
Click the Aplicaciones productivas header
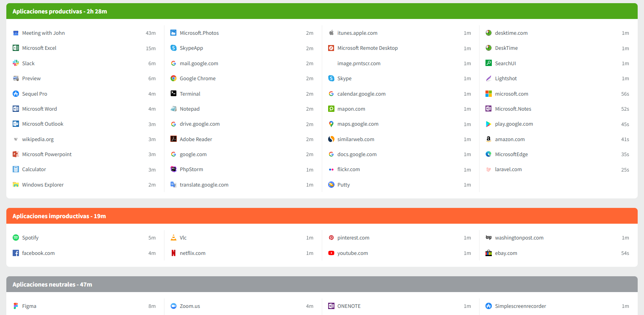click(60, 11)
